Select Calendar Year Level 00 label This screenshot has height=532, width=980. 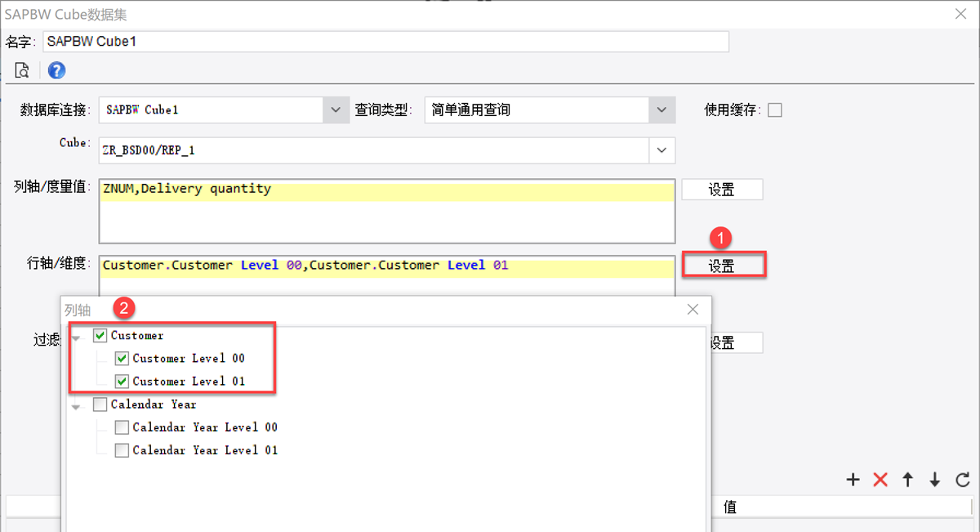[205, 427]
